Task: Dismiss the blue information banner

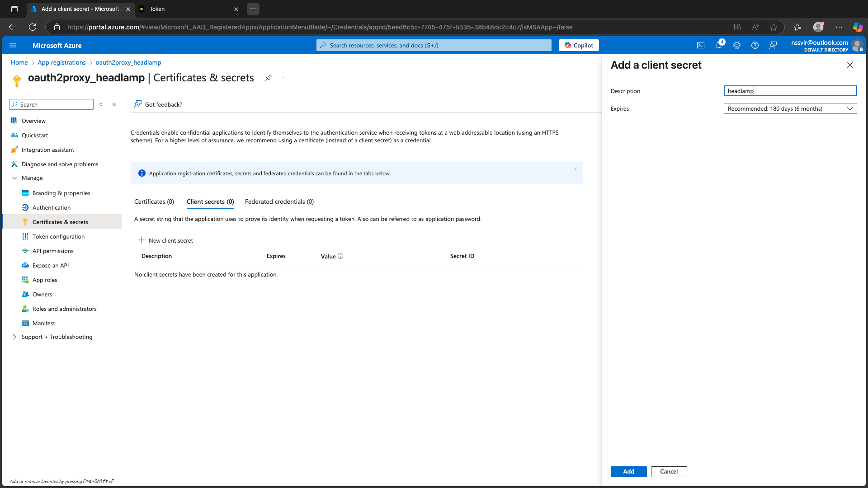Action: [575, 169]
